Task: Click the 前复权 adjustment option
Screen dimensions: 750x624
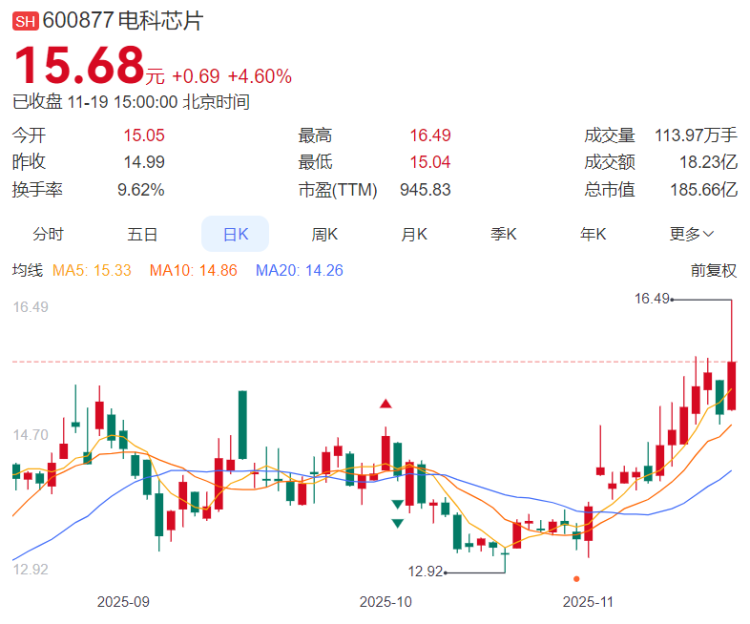Action: (x=713, y=271)
